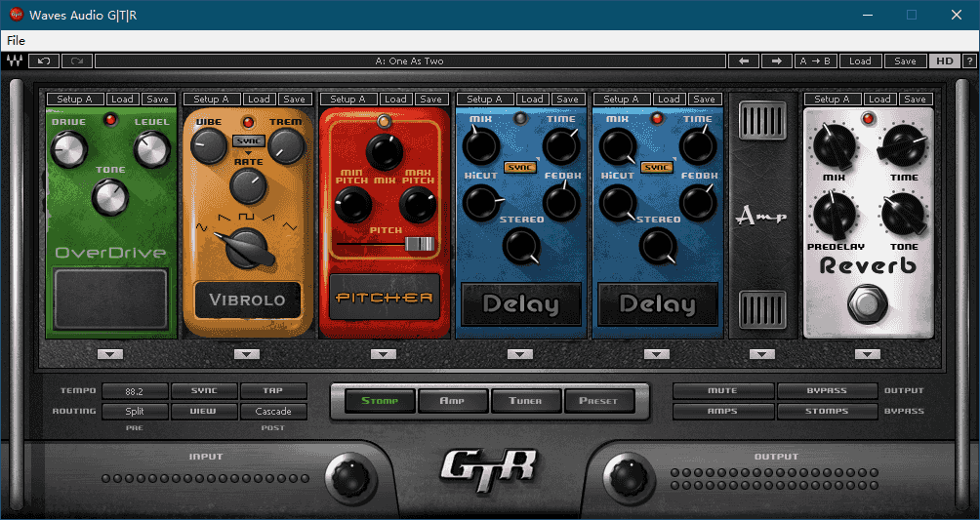980x520 pixels.
Task: Click the Vibrolo RATE knob
Action: tap(248, 186)
